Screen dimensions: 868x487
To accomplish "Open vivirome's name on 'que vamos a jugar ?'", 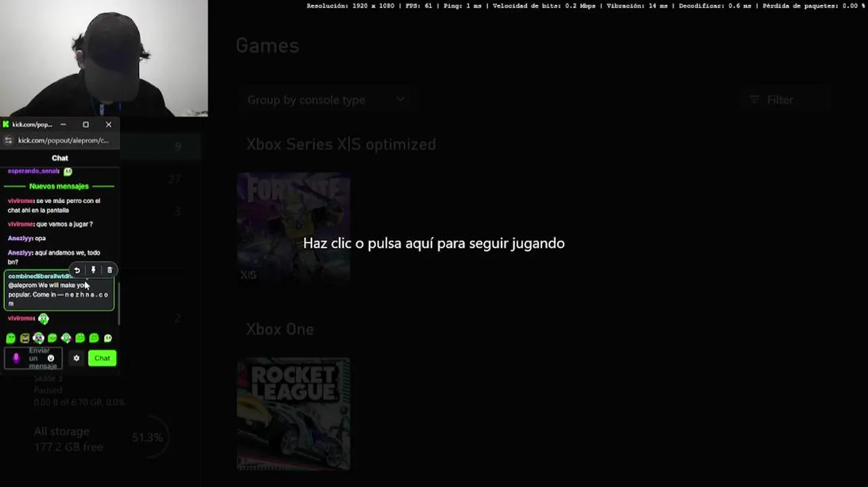I will click(20, 224).
